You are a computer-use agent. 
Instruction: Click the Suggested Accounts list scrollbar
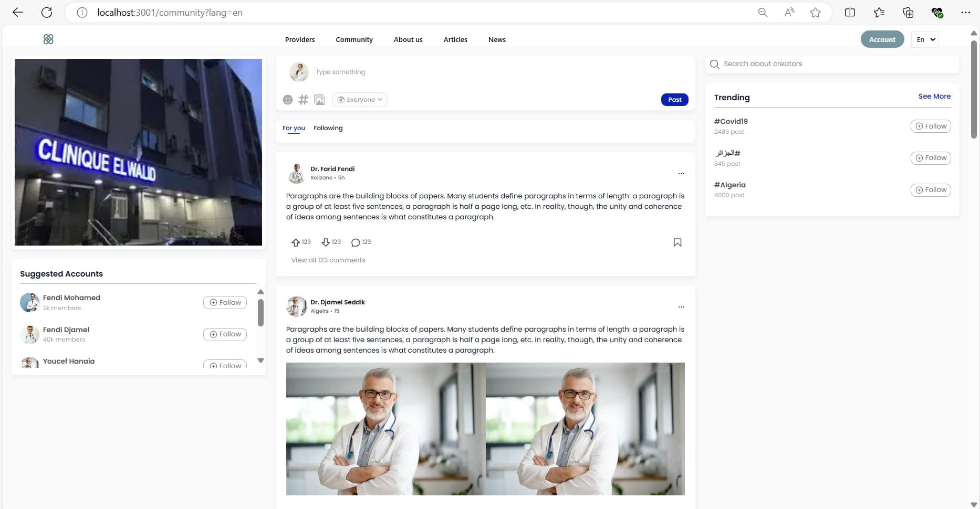click(260, 313)
